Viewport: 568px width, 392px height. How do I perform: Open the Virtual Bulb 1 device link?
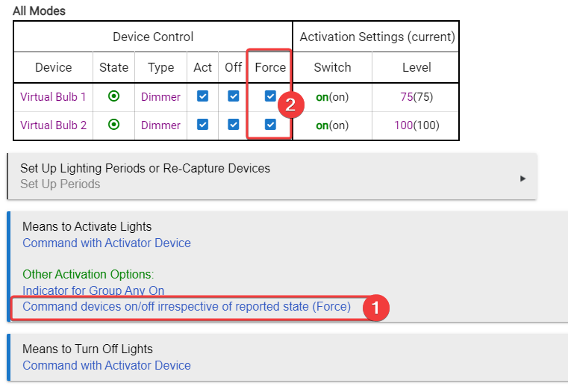coord(53,97)
